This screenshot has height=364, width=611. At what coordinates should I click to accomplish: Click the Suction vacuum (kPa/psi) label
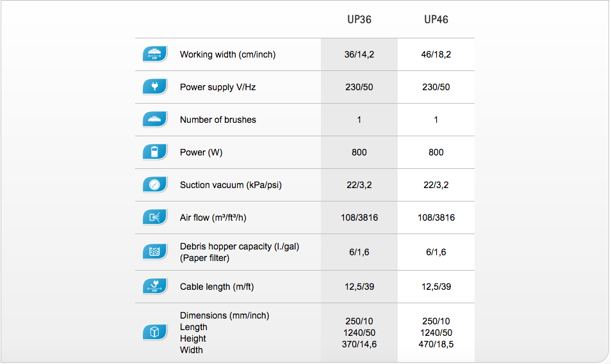tap(231, 185)
